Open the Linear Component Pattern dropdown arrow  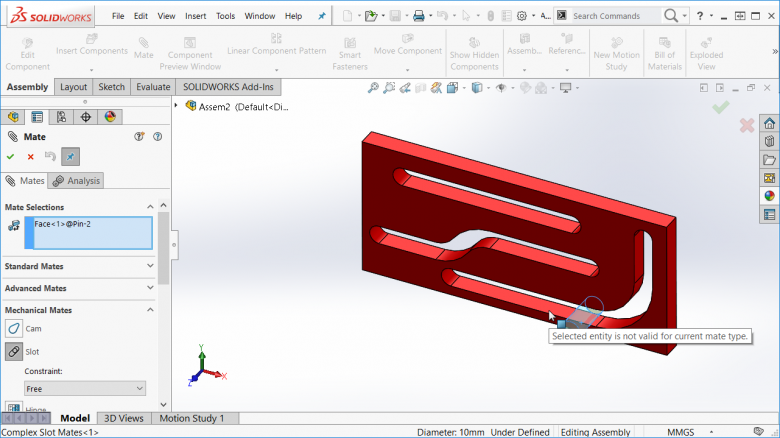(x=277, y=70)
